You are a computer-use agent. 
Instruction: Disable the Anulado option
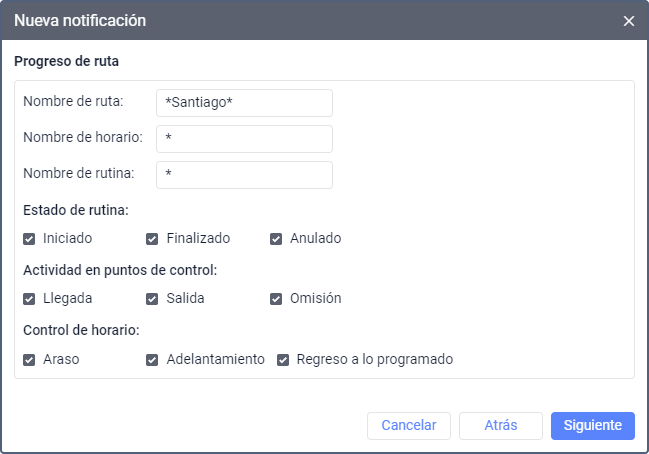[276, 239]
